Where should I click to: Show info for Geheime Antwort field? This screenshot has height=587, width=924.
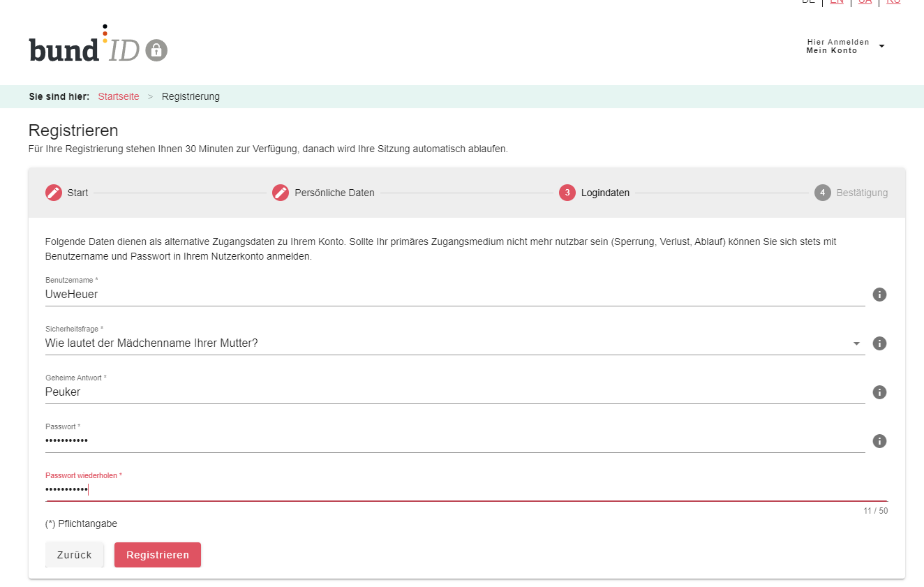(879, 392)
